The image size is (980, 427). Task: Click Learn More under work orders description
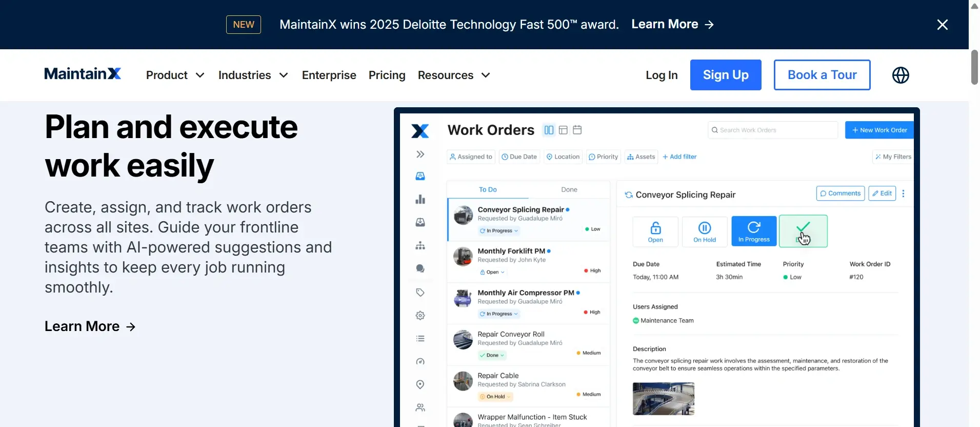pos(90,326)
